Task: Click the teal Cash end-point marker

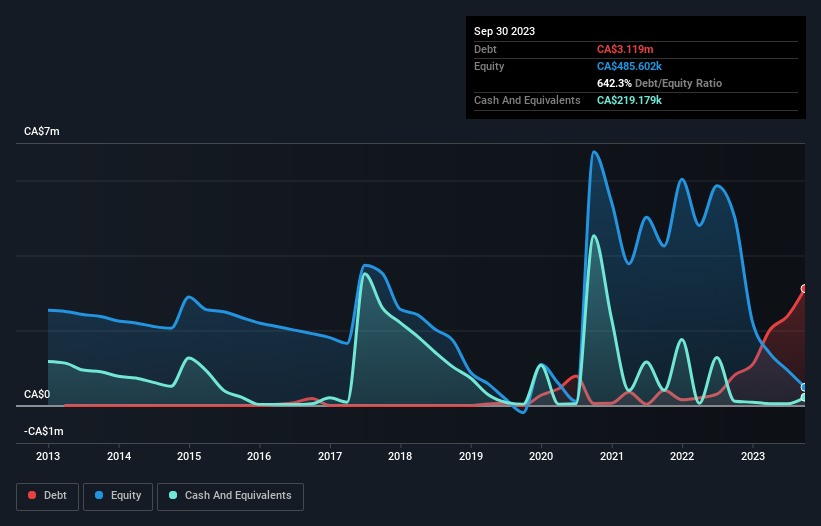Action: pyautogui.click(x=804, y=398)
